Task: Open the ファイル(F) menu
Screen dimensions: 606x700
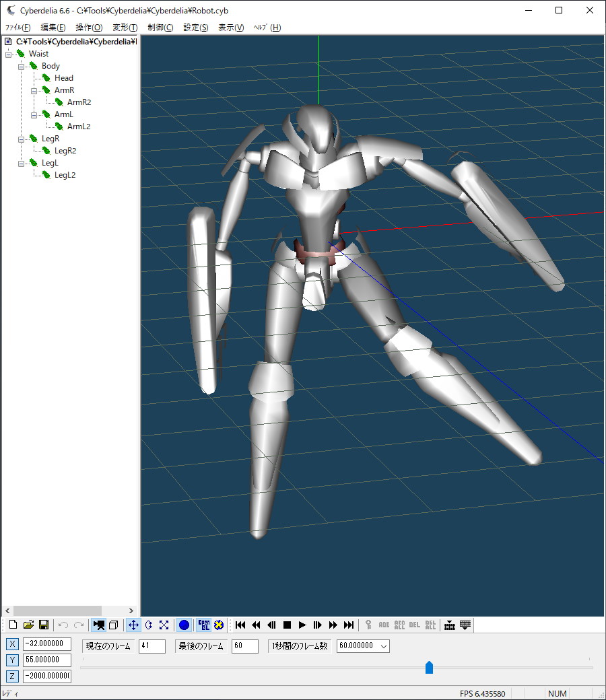Action: tap(18, 28)
